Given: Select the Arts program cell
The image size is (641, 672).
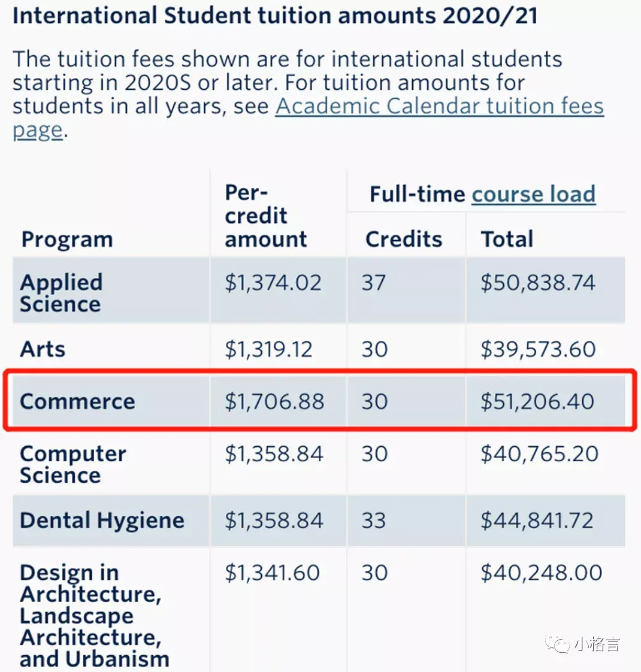Looking at the screenshot, I should point(43,349).
